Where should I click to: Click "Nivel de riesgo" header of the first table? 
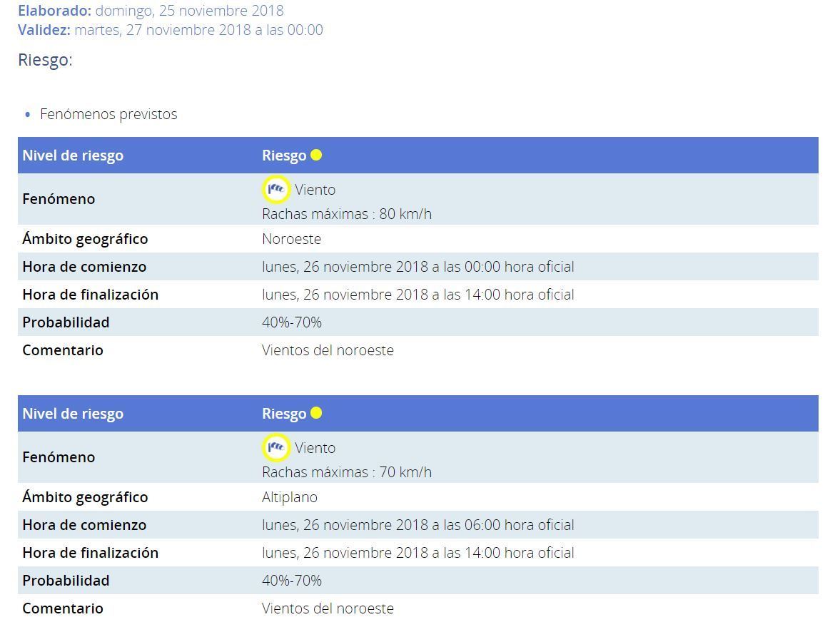[x=73, y=156]
